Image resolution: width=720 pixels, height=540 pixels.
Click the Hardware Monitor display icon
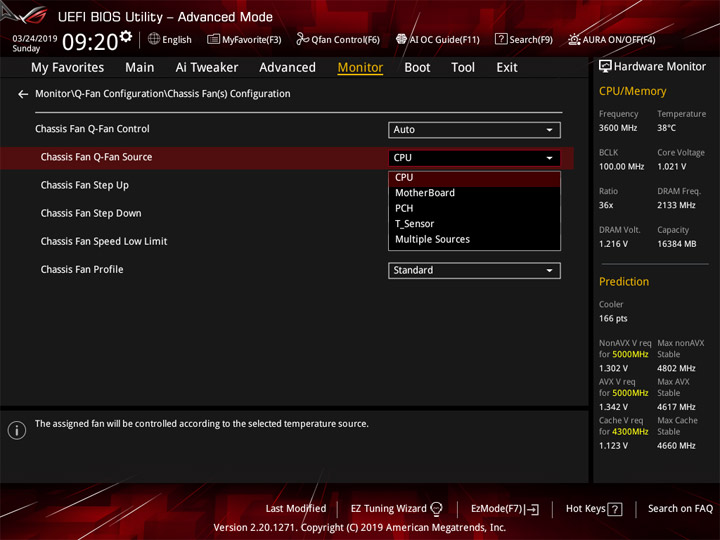[x=605, y=67]
